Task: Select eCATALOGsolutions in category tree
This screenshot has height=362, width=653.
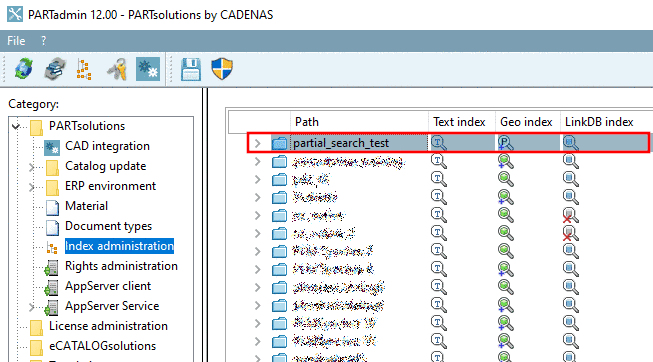Action: (102, 346)
